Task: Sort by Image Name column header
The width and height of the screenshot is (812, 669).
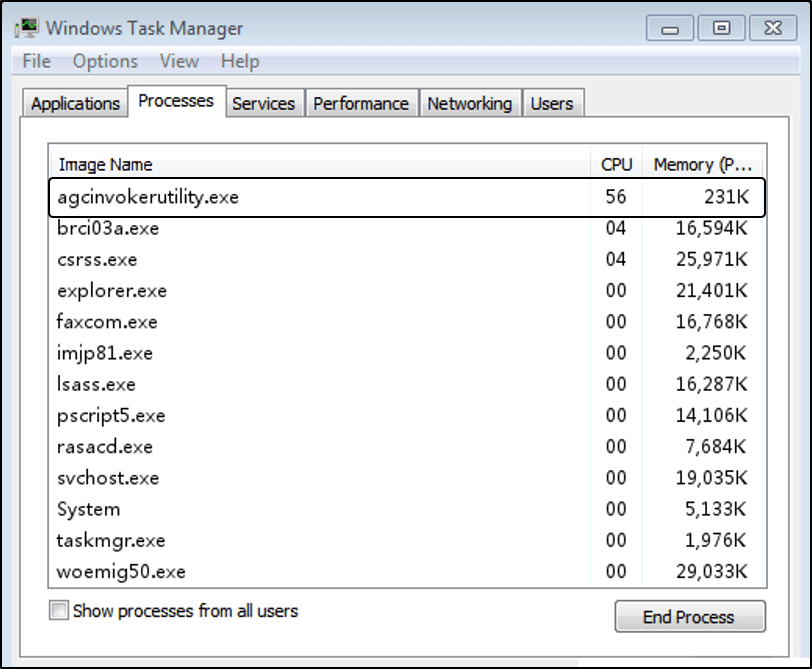Action: 320,165
